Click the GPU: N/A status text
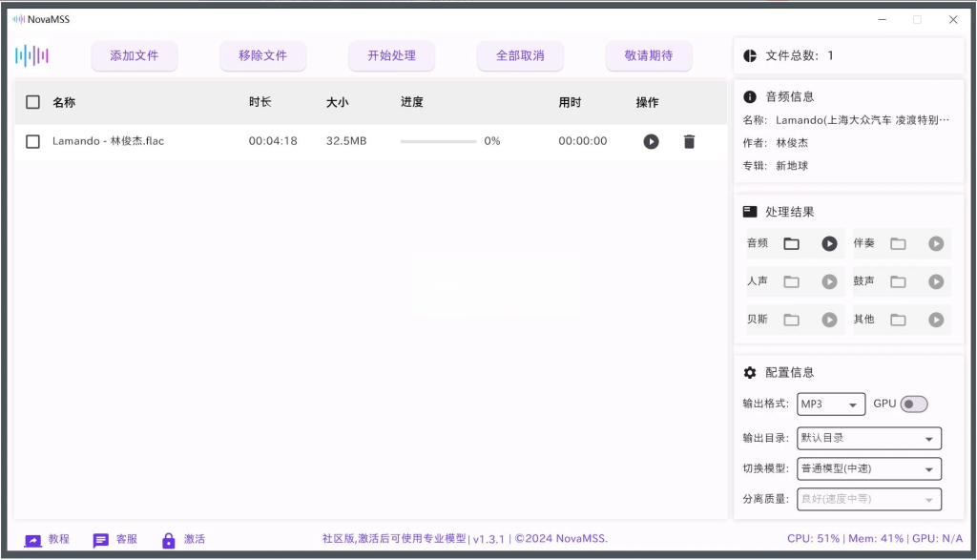This screenshot has width=977, height=560. pos(937,538)
